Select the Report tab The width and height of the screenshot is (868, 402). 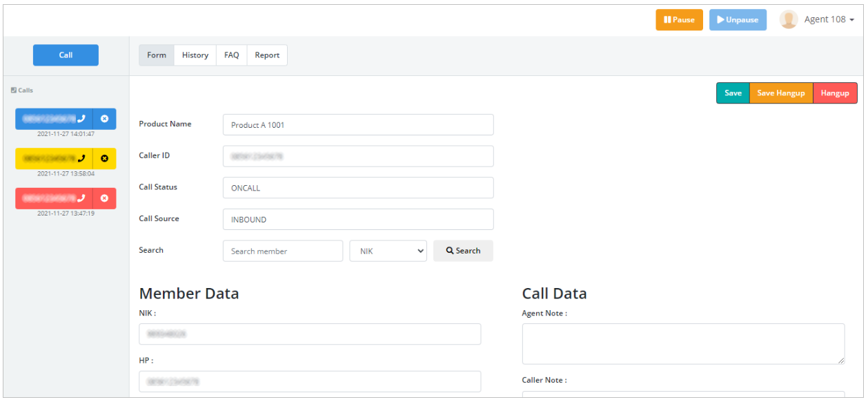coord(267,55)
